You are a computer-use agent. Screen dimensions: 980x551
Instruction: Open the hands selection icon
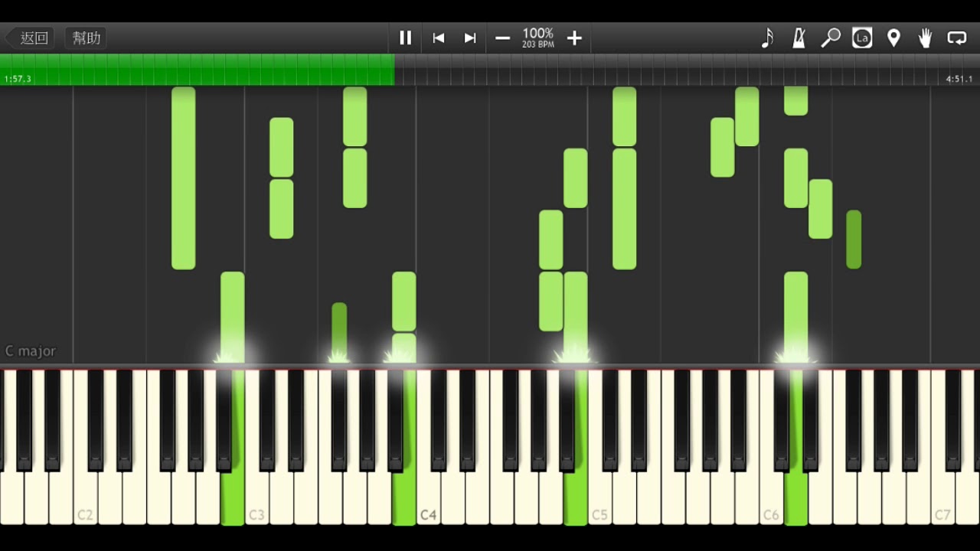(x=925, y=37)
